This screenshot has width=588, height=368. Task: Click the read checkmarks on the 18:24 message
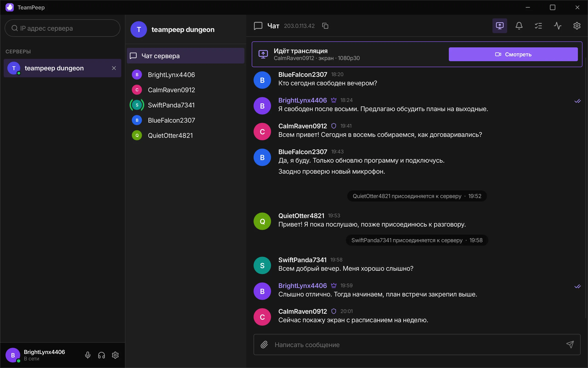tap(578, 101)
